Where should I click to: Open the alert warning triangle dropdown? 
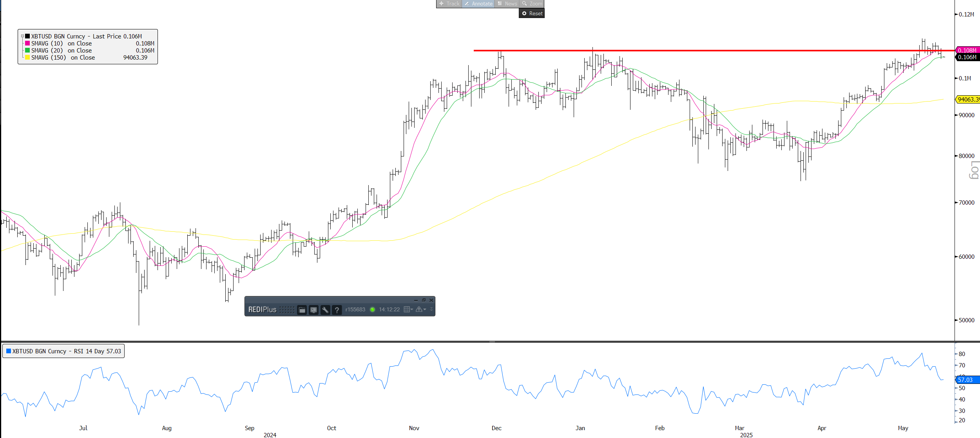pos(420,309)
